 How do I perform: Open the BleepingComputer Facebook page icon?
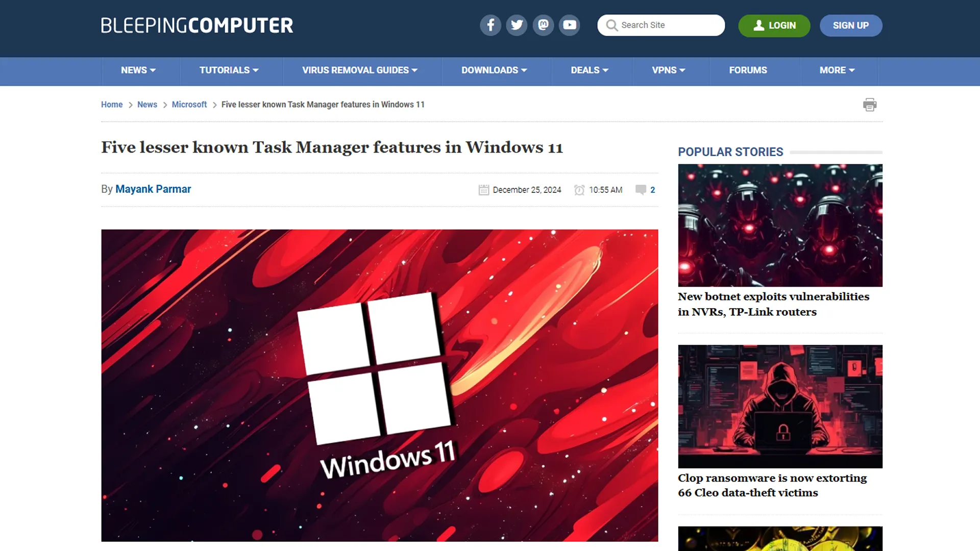click(491, 25)
